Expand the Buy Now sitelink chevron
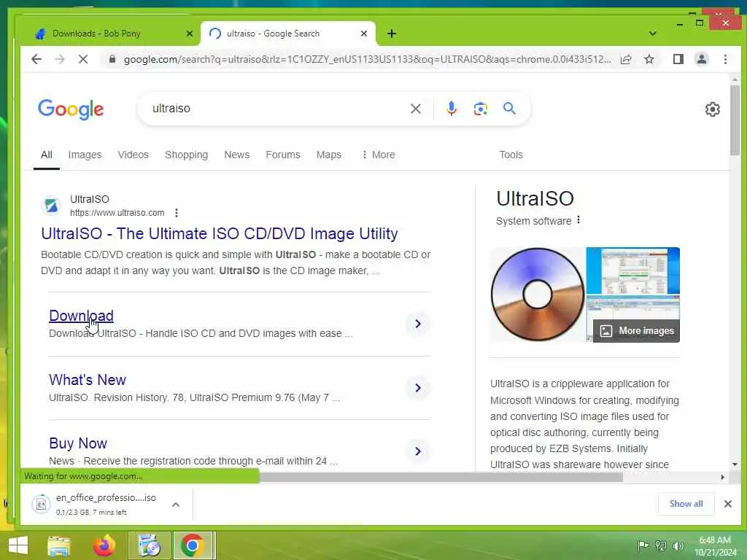This screenshot has height=560, width=747. pos(418,451)
